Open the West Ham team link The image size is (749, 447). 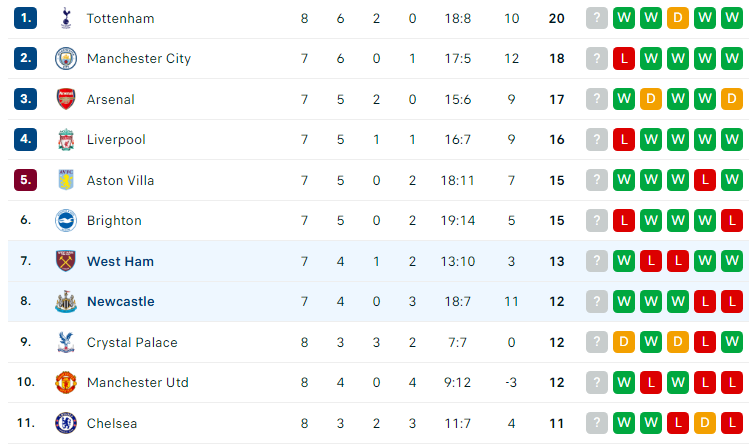pos(120,261)
